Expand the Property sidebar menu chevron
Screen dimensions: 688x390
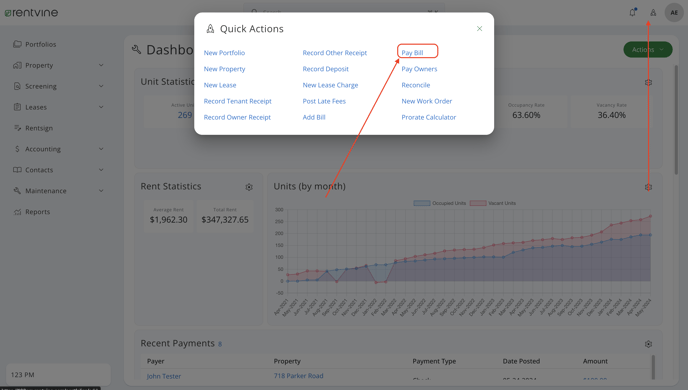coord(101,65)
